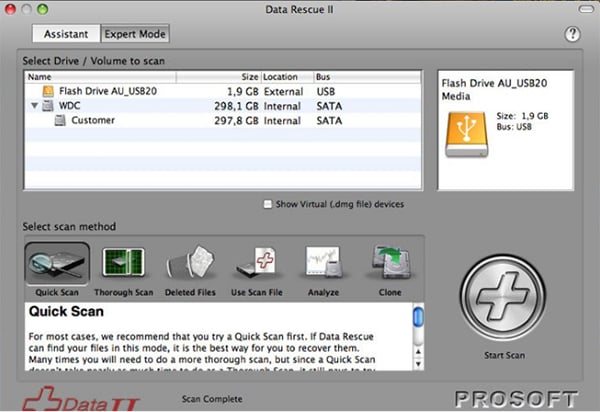The height and width of the screenshot is (412, 600).
Task: Select the Use Scan File icon
Action: point(257,262)
